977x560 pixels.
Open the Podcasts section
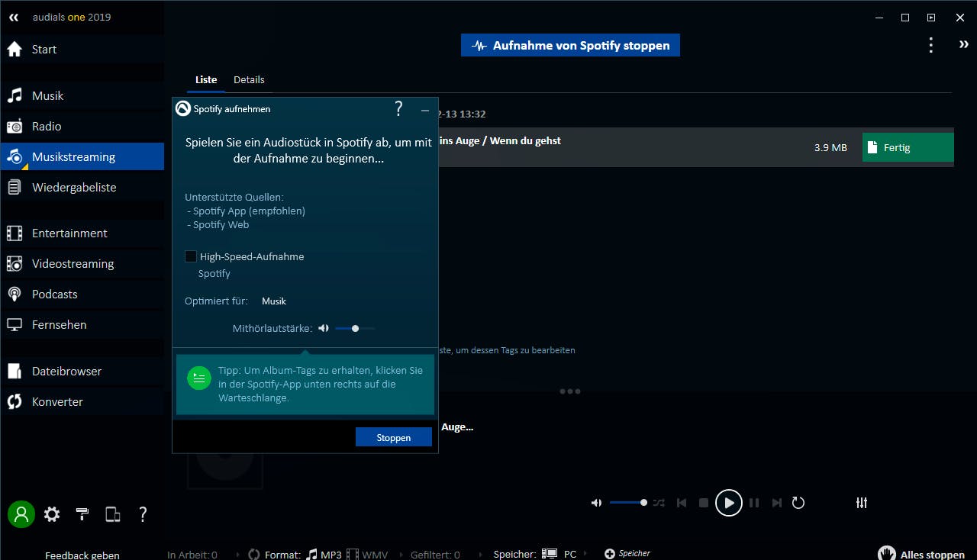[82, 294]
